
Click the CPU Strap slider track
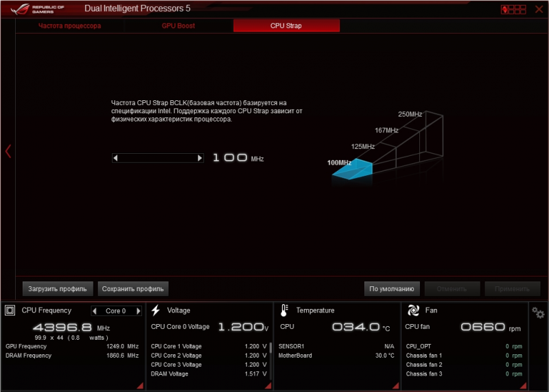pos(158,158)
